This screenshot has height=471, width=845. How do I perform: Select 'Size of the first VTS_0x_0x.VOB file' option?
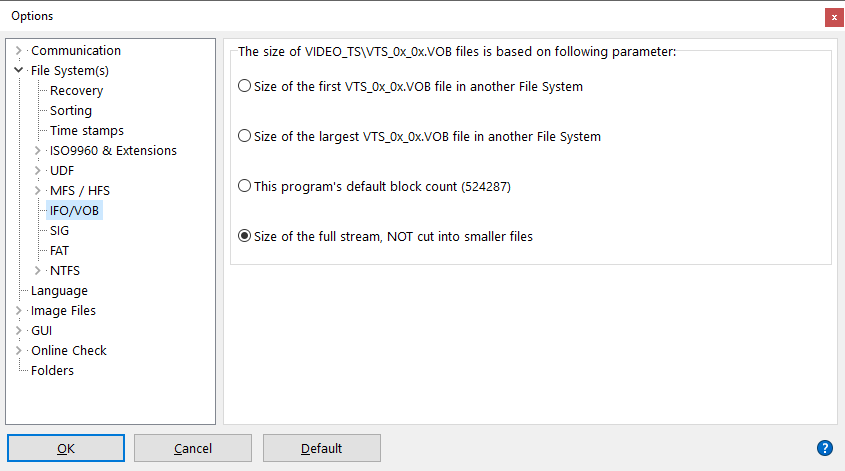[x=245, y=87]
